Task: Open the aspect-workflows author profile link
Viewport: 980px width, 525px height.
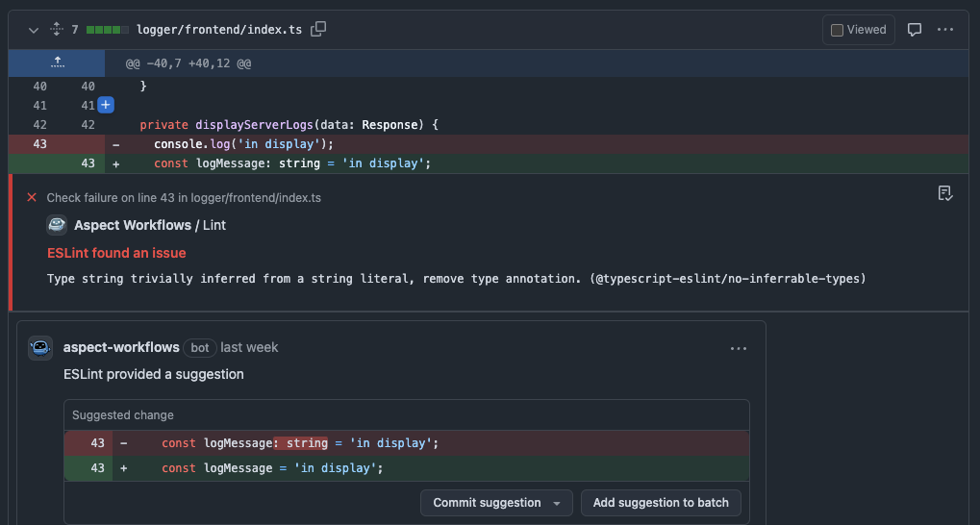Action: tap(121, 347)
